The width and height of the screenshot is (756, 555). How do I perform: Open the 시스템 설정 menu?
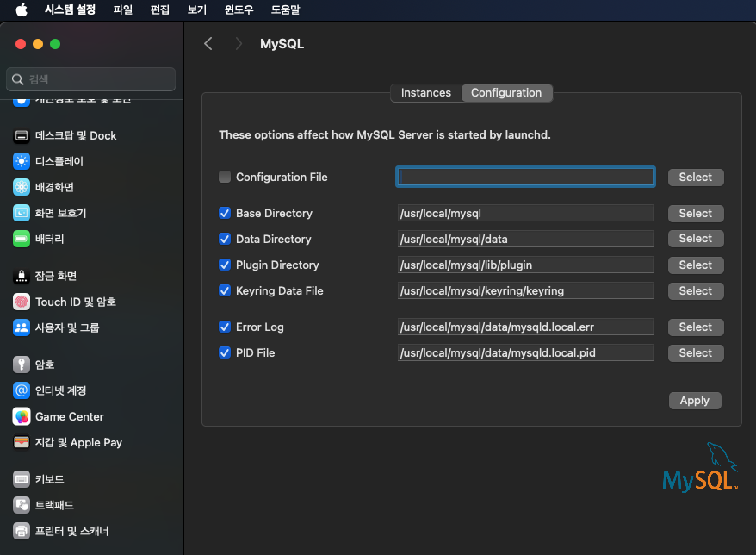pyautogui.click(x=70, y=9)
